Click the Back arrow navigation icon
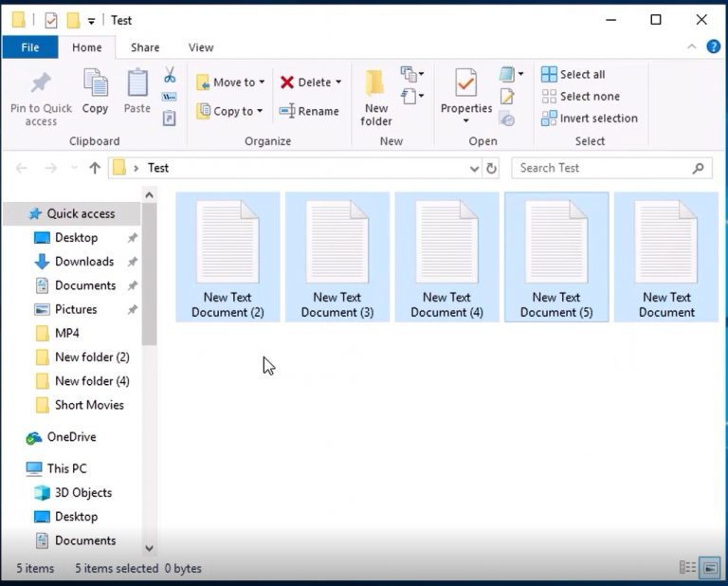 [x=22, y=168]
